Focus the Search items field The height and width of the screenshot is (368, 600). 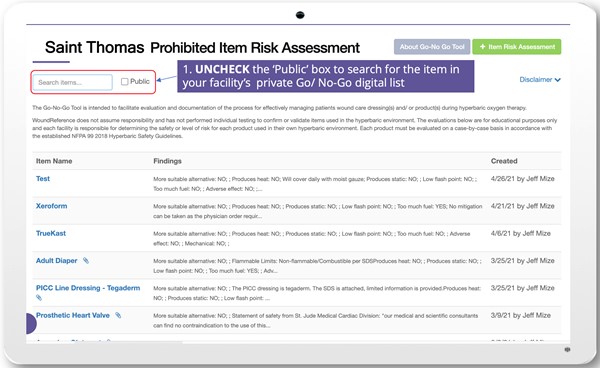(73, 82)
